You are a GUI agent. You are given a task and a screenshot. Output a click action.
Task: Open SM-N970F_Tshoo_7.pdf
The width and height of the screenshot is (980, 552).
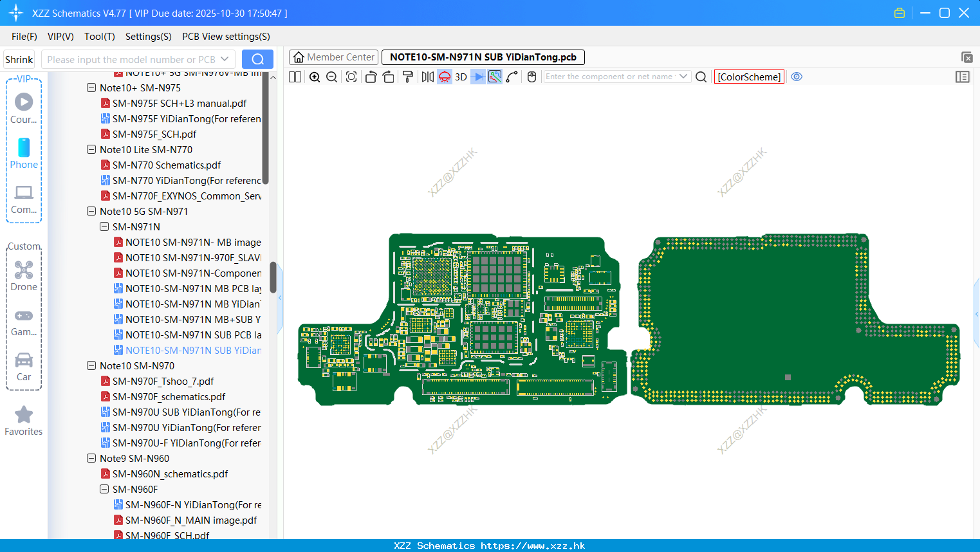pos(157,381)
